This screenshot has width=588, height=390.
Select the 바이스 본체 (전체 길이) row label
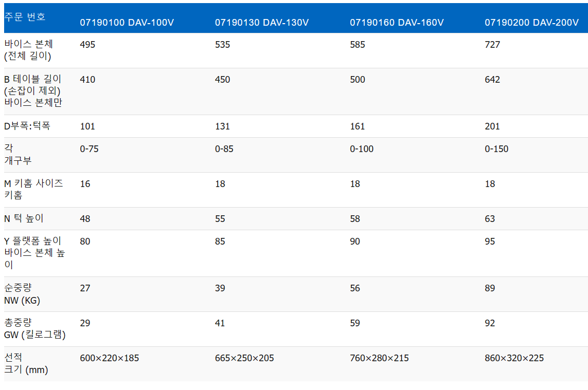point(28,50)
